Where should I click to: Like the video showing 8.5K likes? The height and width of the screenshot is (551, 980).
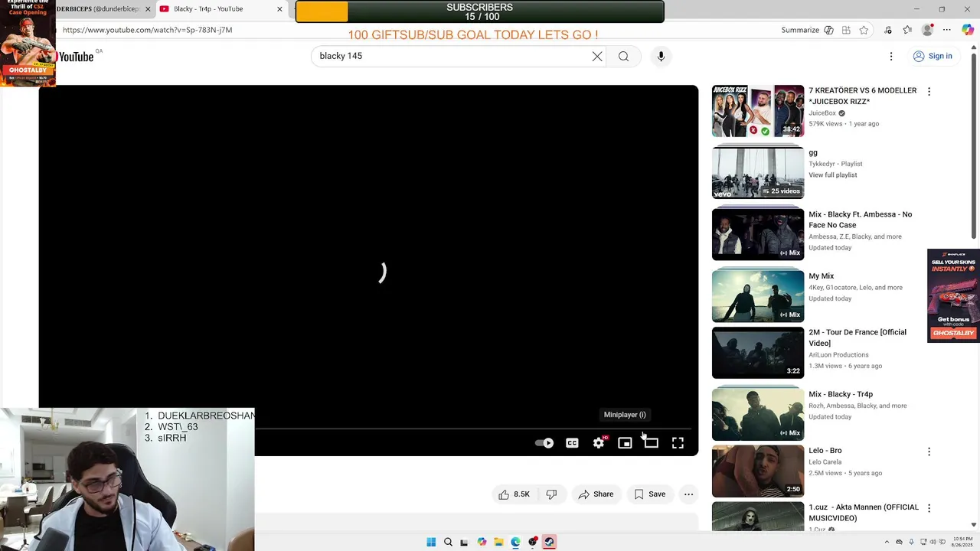(x=514, y=494)
